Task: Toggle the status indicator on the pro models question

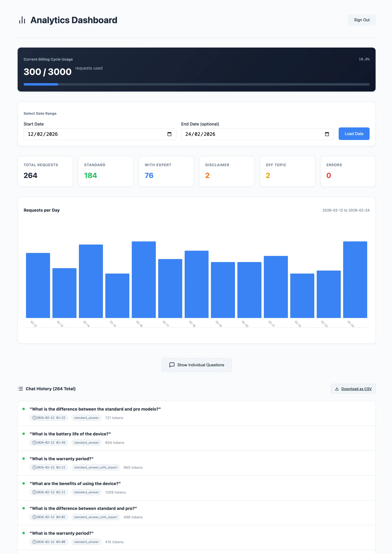Action: coord(24,409)
